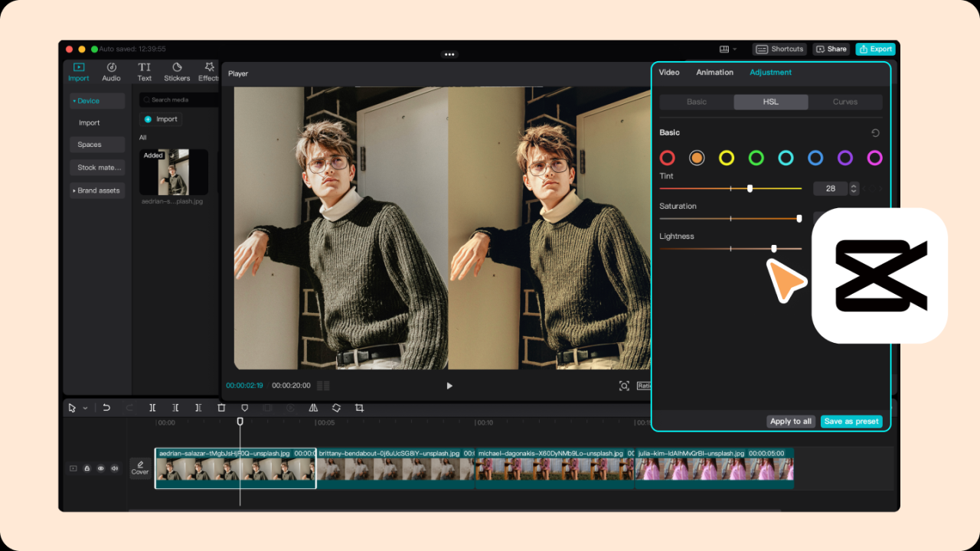The image size is (980, 551).
Task: Click the Apply to all button
Action: coord(791,421)
